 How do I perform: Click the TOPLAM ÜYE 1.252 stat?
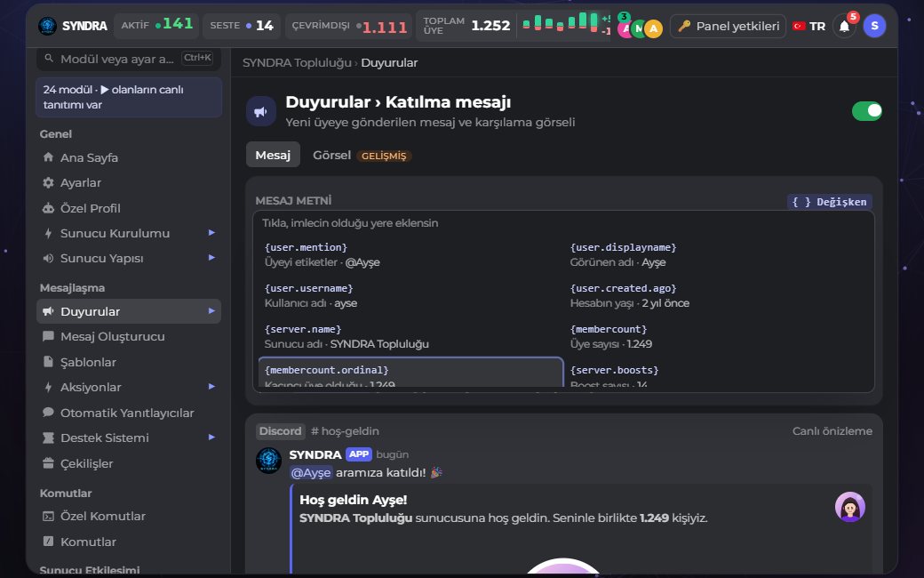click(x=466, y=26)
